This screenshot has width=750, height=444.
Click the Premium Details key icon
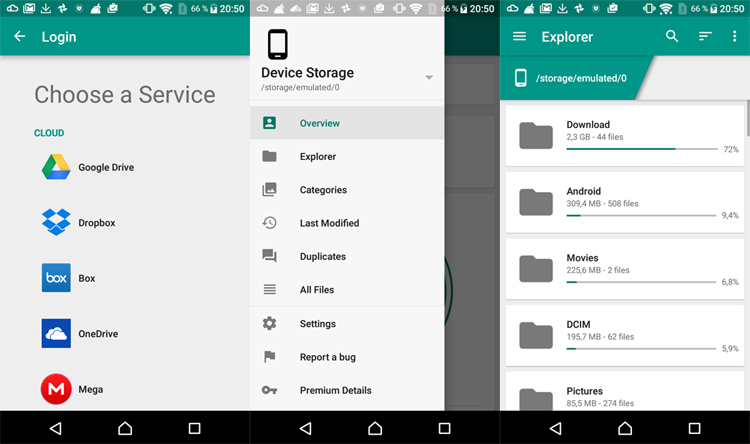pyautogui.click(x=269, y=390)
